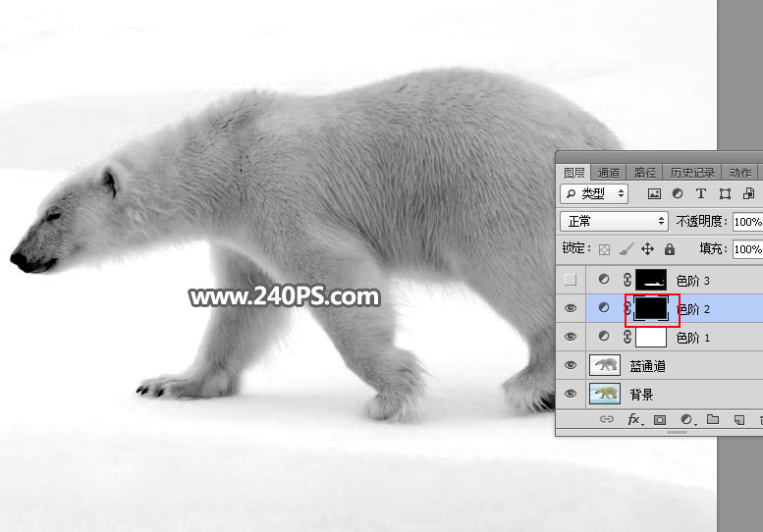The image size is (763, 532).
Task: Click mask link icon on 色阶 1
Action: (627, 337)
